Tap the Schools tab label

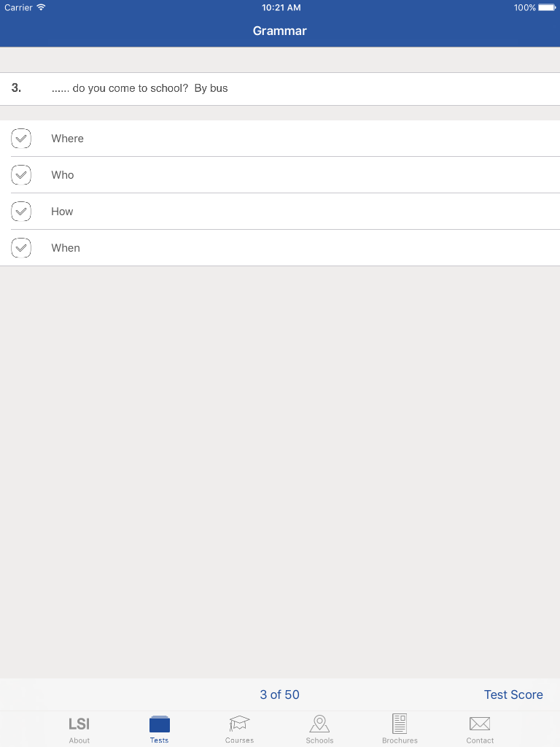319,740
